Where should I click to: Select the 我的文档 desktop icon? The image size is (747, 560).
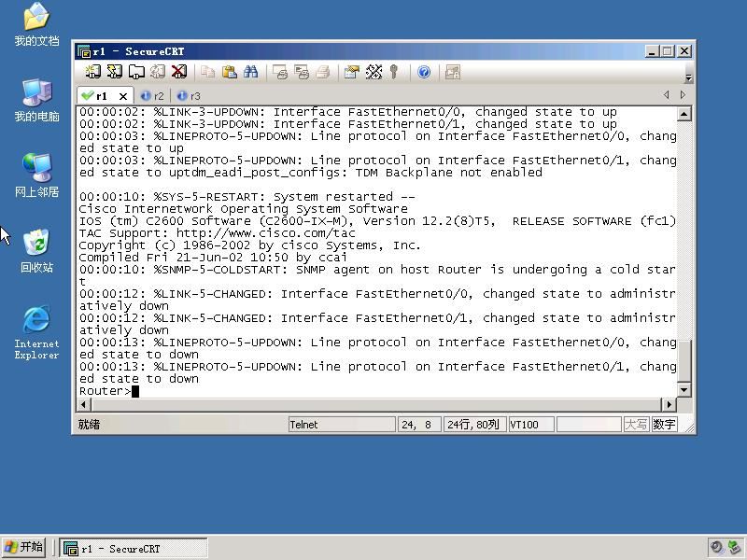[x=36, y=24]
